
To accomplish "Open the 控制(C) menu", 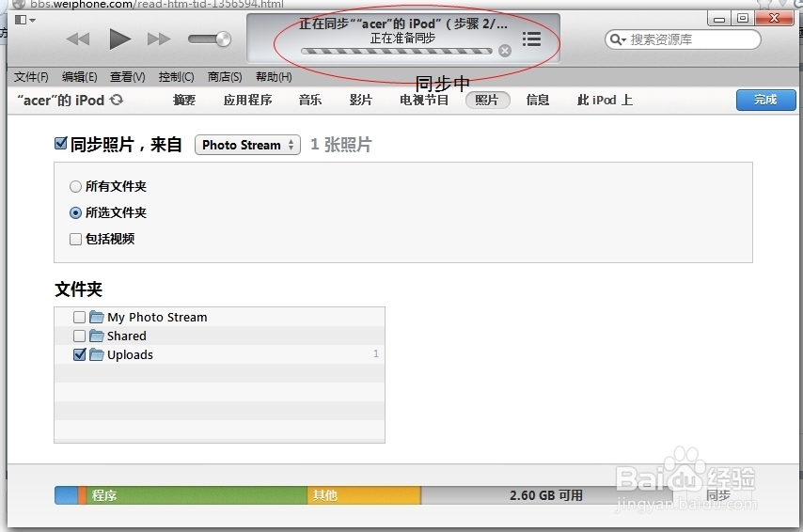I will [176, 77].
